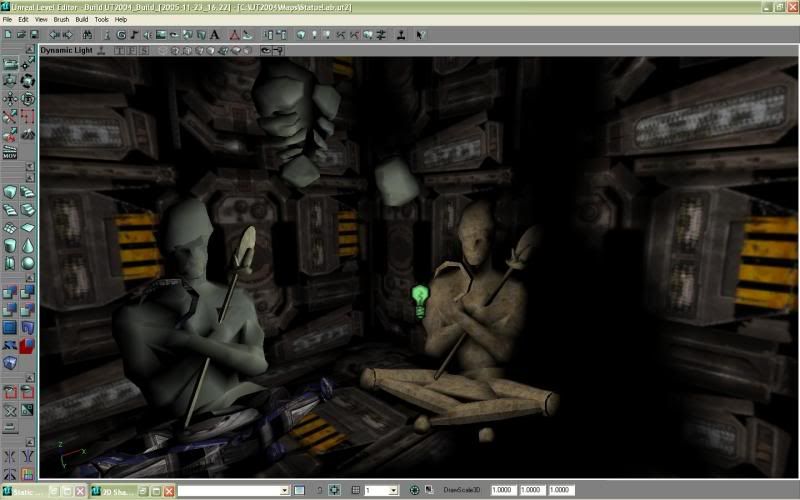Open the Music browser note icon
Viewport: 800px width, 500px height.
[x=134, y=35]
